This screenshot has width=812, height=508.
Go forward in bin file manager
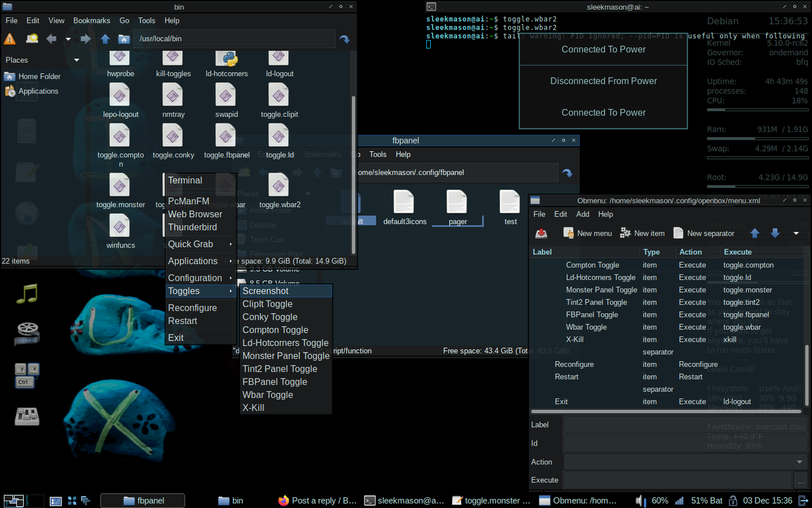pos(85,39)
